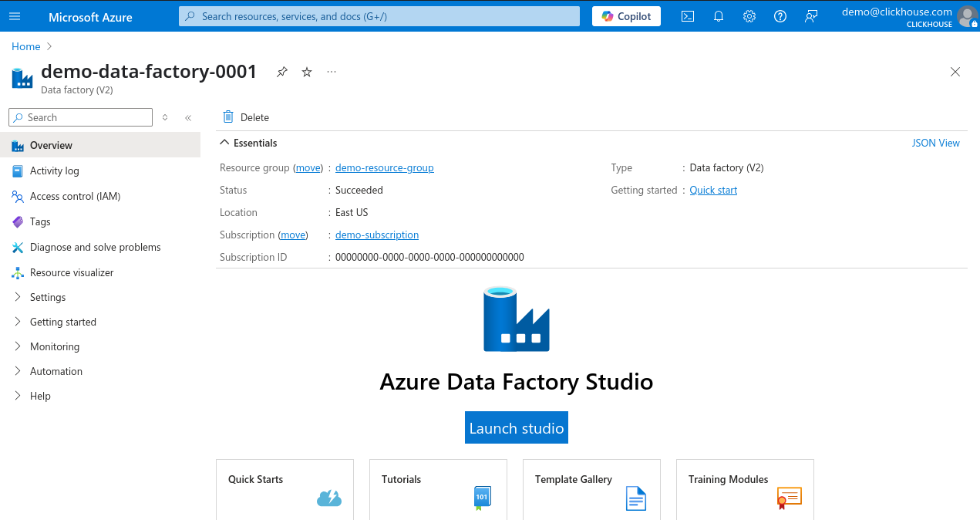Switch to the Overview tab
This screenshot has height=520, width=980.
[51, 145]
